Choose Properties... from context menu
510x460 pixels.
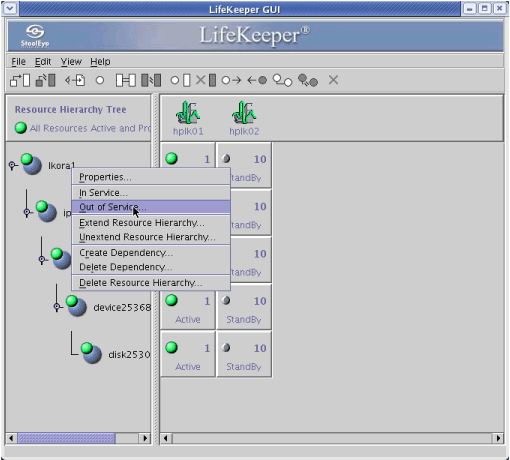click(x=151, y=177)
